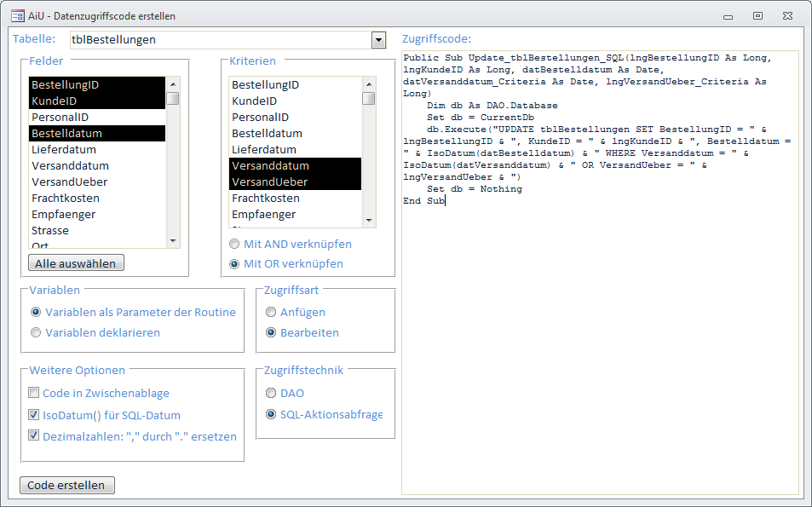Screen dimensions: 812x507
Task: Select 'Mit AND verknüpfen' option
Action: (234, 244)
